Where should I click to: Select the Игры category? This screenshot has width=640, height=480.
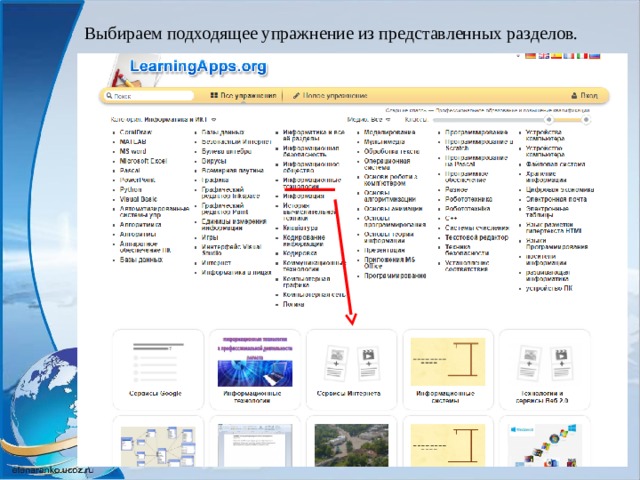[x=210, y=238]
